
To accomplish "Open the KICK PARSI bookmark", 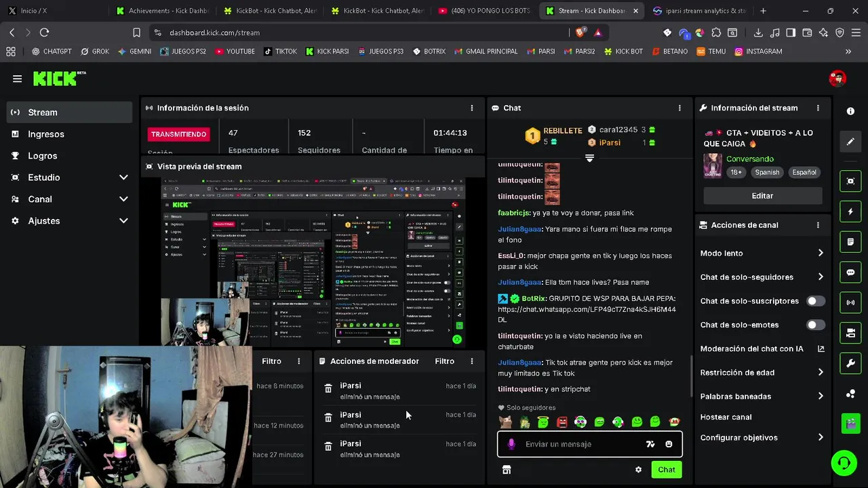I will (x=328, y=52).
